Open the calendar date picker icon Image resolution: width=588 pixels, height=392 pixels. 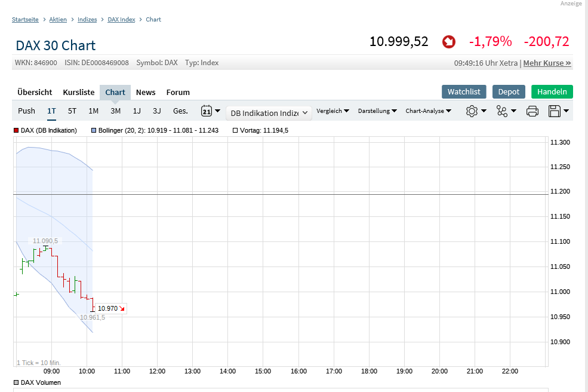click(207, 111)
